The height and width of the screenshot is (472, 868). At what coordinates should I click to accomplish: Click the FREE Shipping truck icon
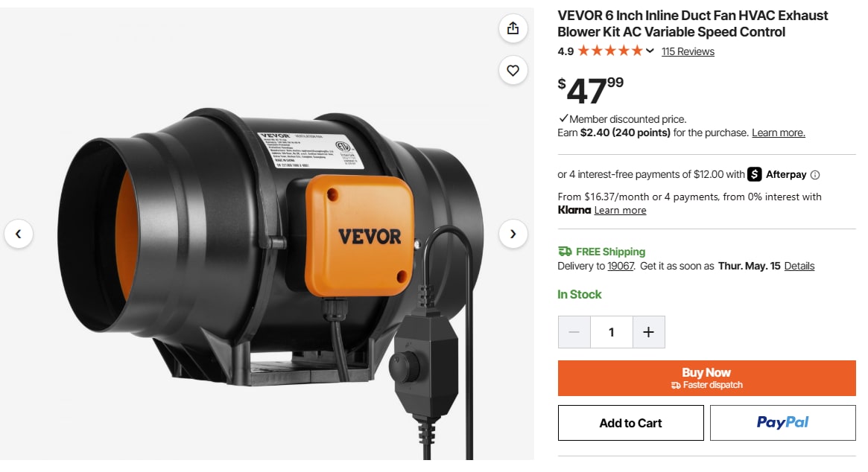tap(565, 251)
